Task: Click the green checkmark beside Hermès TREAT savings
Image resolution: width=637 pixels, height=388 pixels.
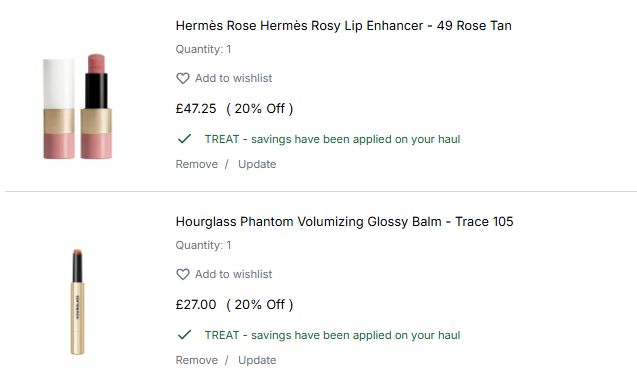Action: click(x=184, y=139)
